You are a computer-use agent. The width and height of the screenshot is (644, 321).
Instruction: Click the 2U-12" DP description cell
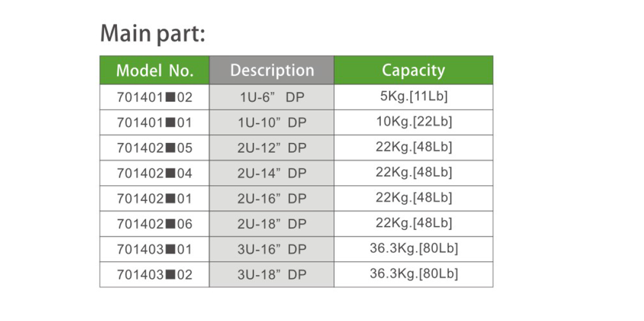pos(272,148)
